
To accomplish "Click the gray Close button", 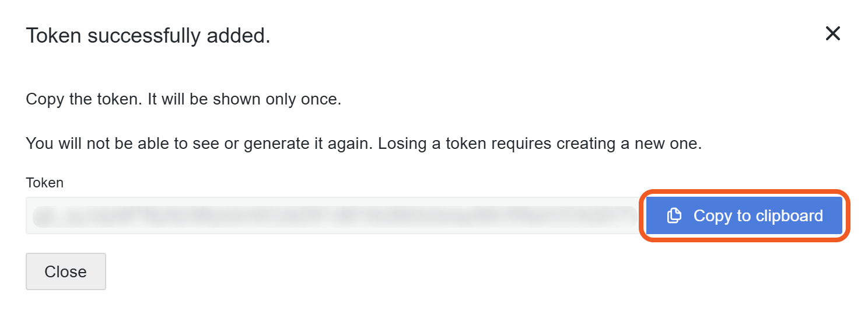I will click(65, 271).
